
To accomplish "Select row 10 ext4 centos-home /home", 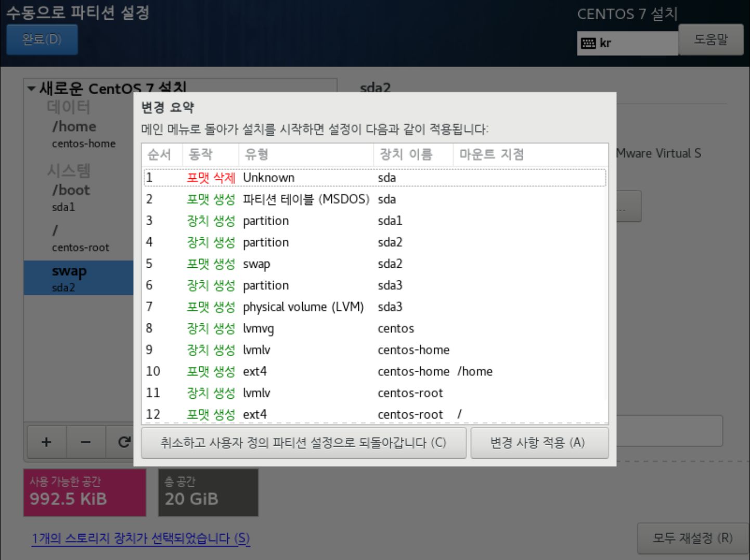I will point(375,371).
